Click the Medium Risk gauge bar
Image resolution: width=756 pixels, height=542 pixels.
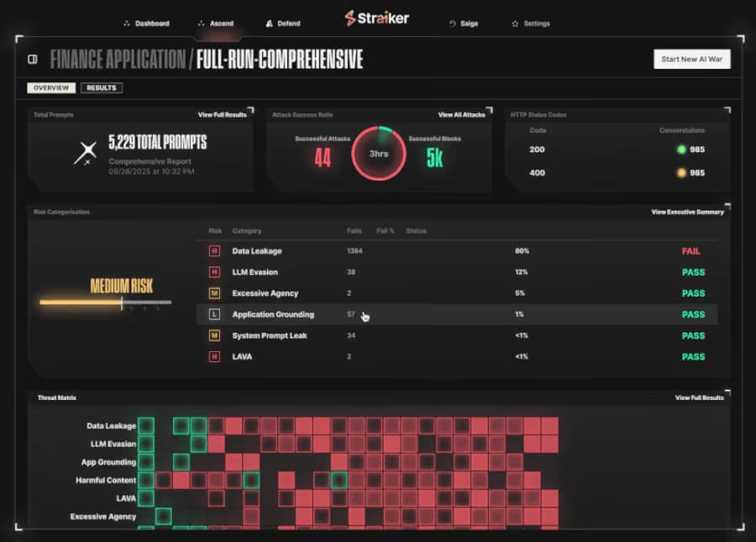pos(106,303)
